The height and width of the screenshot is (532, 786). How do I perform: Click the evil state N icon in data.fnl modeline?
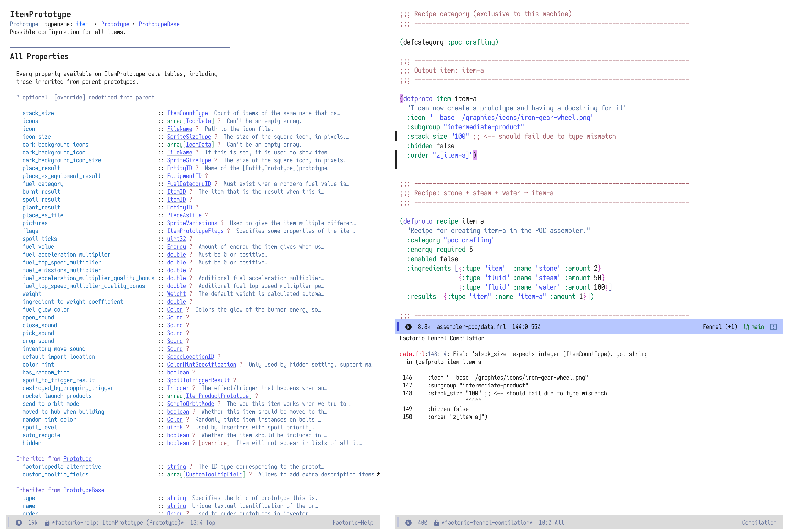[x=408, y=327]
